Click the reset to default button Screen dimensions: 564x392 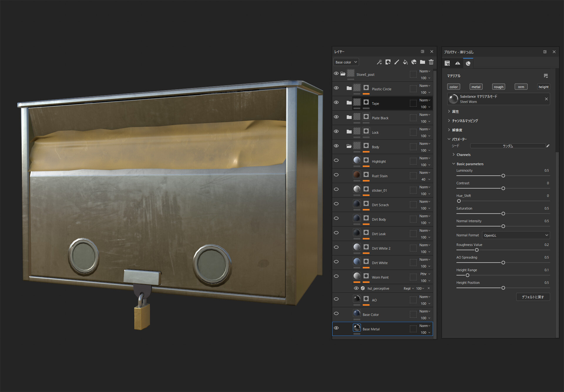(533, 297)
